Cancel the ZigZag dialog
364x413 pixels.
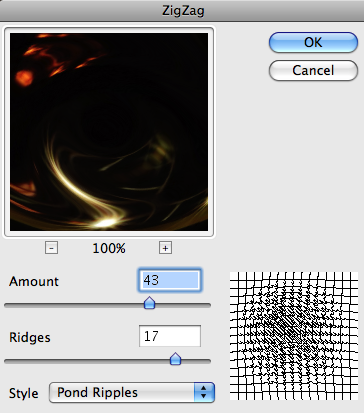pyautogui.click(x=313, y=70)
